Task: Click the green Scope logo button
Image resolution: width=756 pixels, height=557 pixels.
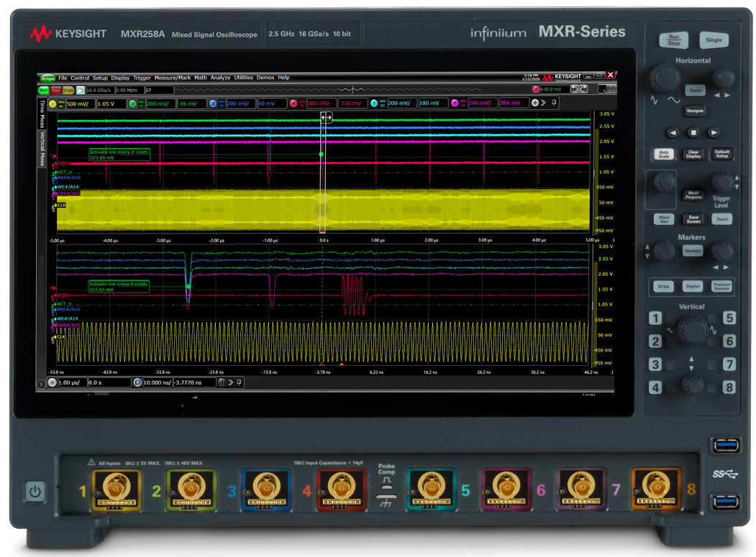Action: tap(47, 78)
